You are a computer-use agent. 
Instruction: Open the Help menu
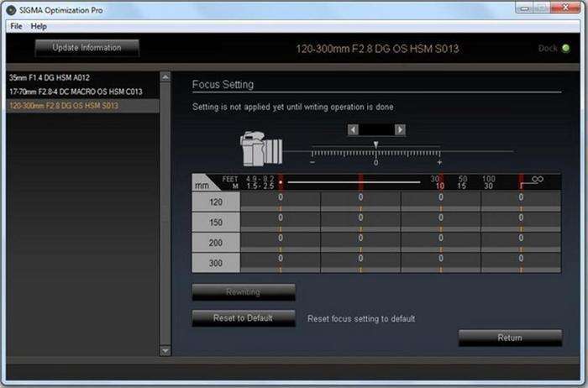tap(39, 26)
